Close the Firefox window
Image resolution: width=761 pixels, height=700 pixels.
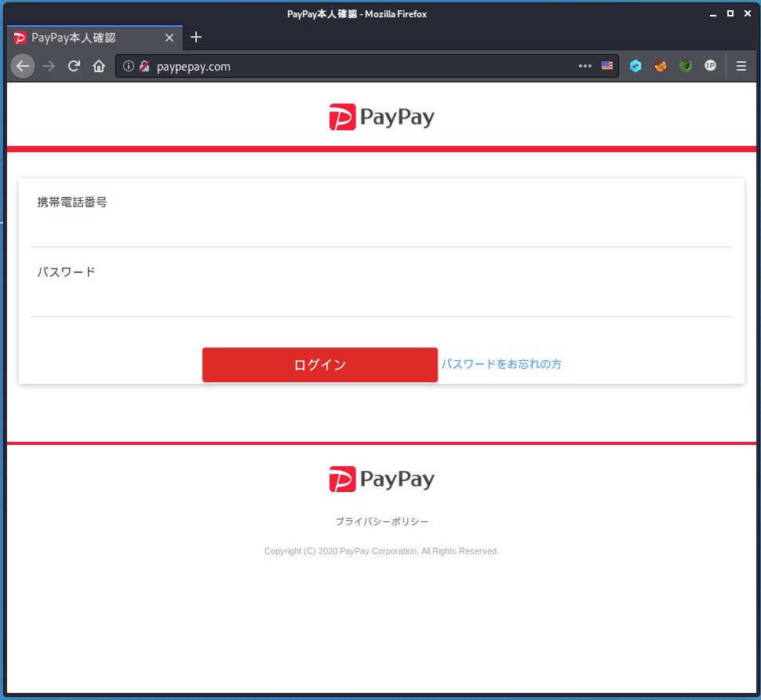click(748, 13)
